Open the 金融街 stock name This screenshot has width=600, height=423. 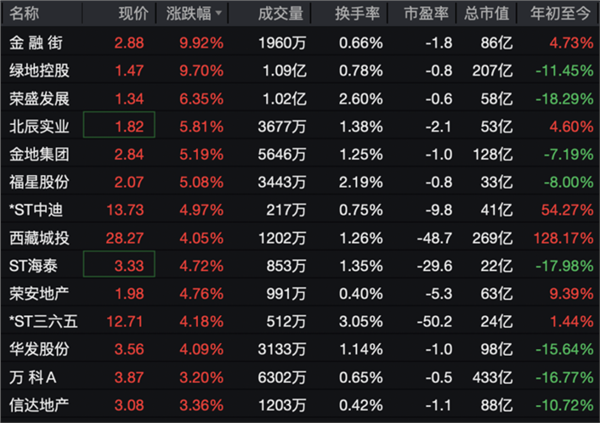click(x=38, y=44)
